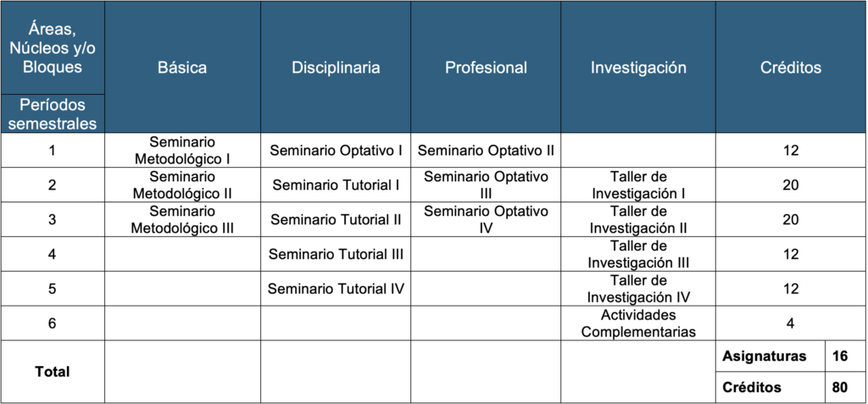This screenshot has height=404, width=868.
Task: Select the Disciplinaria column header
Action: [x=336, y=68]
